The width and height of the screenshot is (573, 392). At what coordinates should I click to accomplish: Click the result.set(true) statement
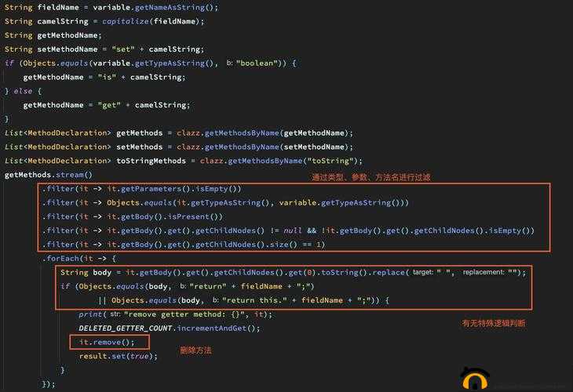point(119,356)
